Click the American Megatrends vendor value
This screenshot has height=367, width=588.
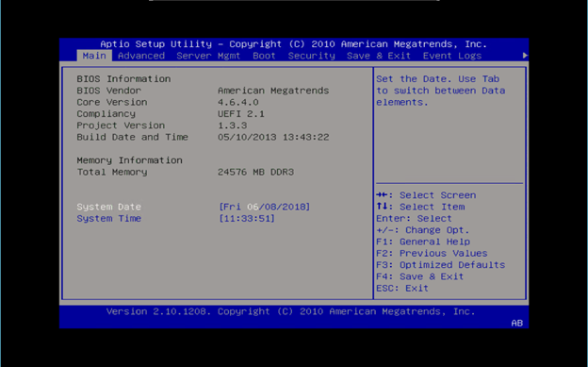(x=273, y=91)
